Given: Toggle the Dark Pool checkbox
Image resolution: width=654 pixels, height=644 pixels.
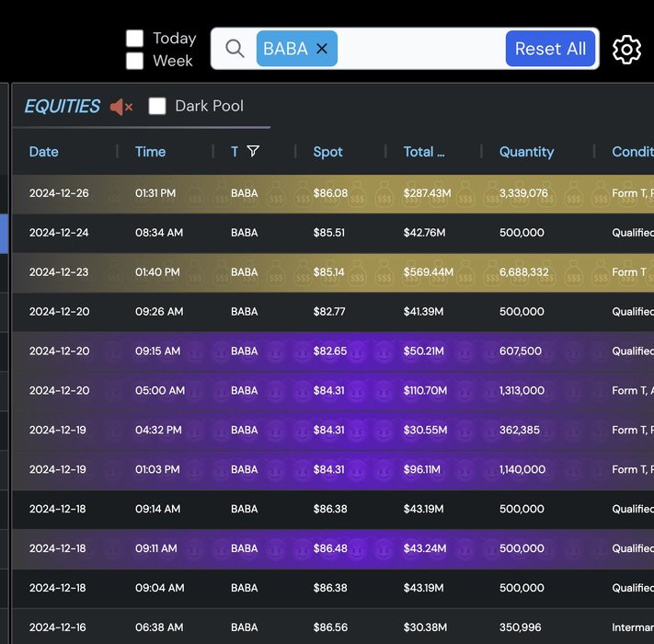Looking at the screenshot, I should coord(157,106).
